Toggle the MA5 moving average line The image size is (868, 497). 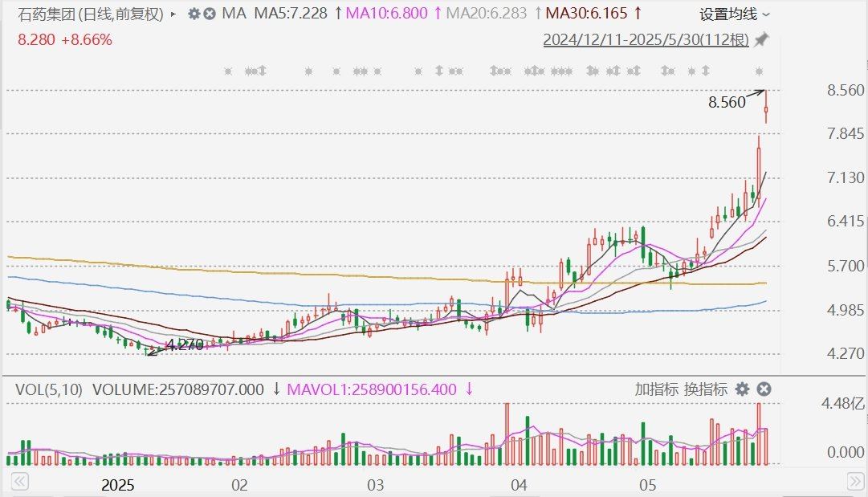(x=292, y=14)
